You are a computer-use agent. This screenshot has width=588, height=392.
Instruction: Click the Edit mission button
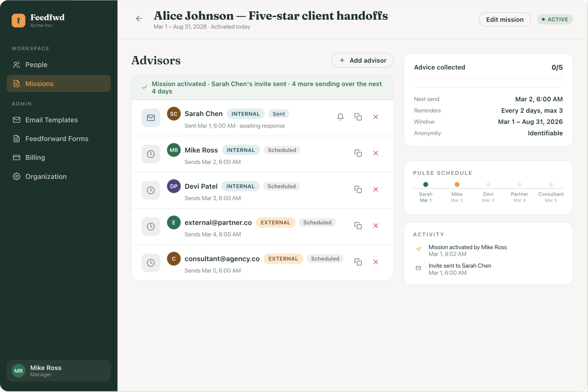[x=505, y=19]
